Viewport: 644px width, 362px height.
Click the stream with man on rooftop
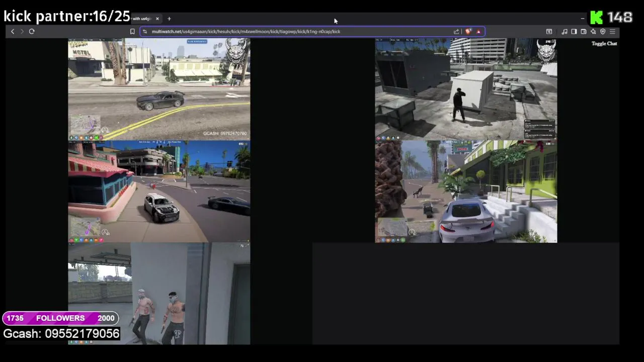tap(466, 89)
